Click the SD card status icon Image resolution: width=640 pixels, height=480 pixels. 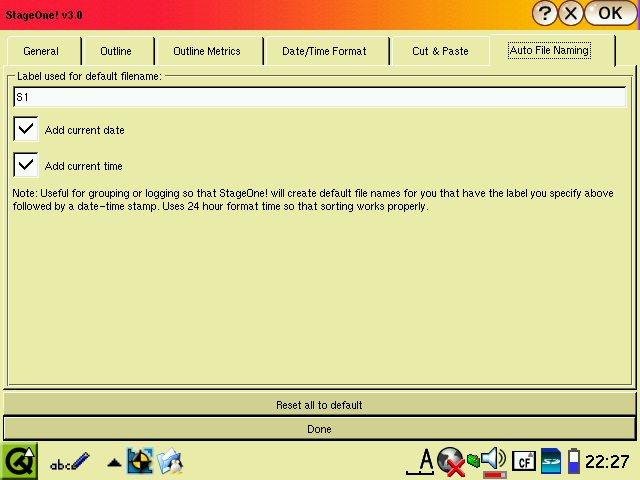click(550, 461)
